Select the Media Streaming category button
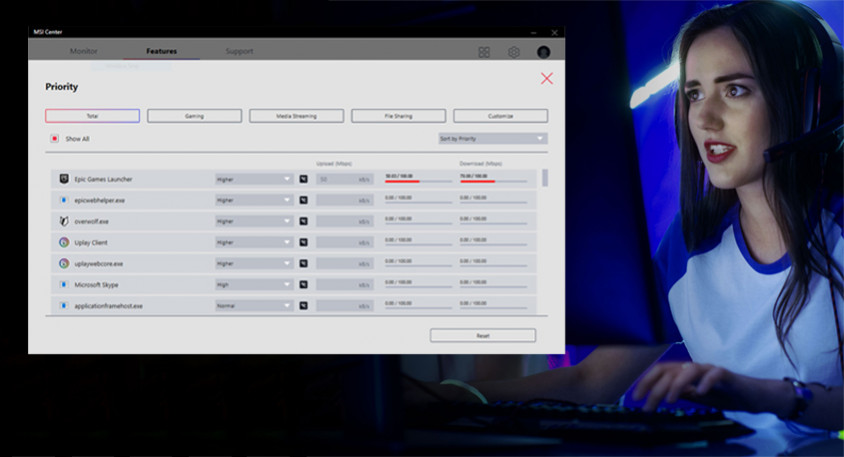The width and height of the screenshot is (844, 457). (x=297, y=116)
